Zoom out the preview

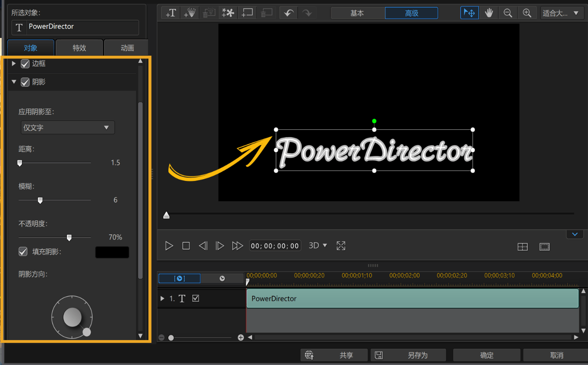click(x=508, y=13)
